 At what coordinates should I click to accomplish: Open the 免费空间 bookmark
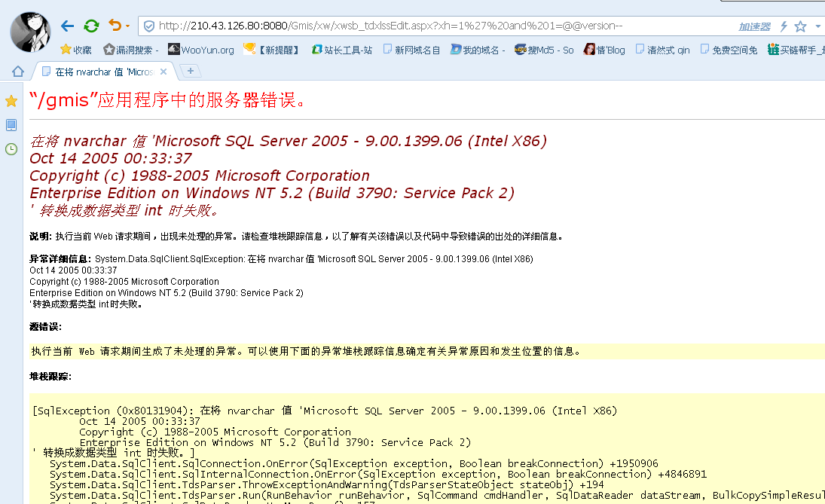tap(729, 50)
